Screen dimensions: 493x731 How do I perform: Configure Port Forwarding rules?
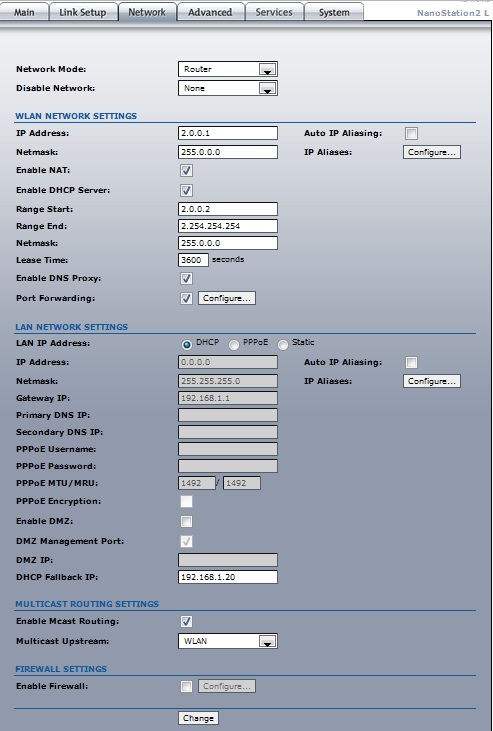point(227,298)
